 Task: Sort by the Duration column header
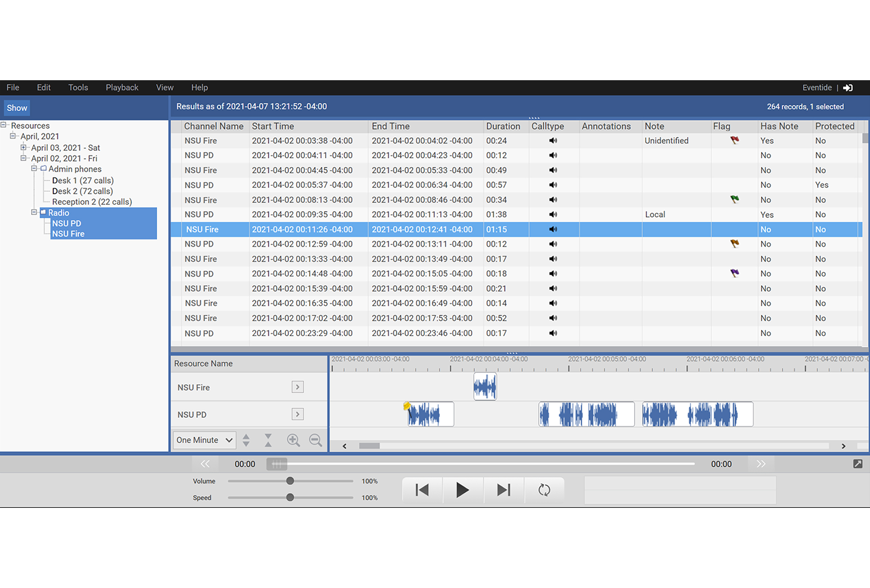coord(506,126)
